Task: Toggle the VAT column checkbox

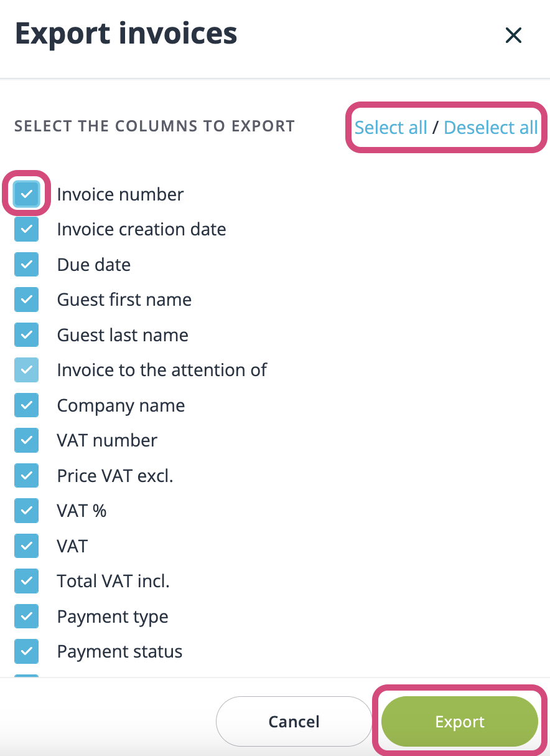Action: coord(26,546)
